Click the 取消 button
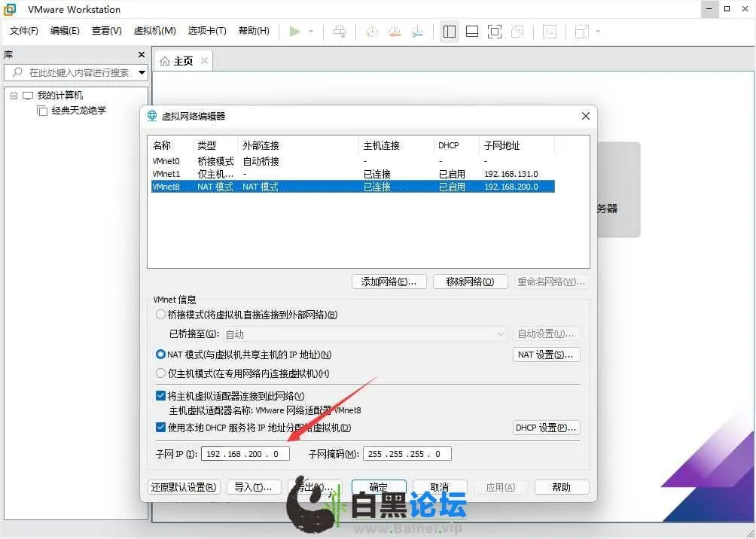756x539 pixels. pos(440,487)
